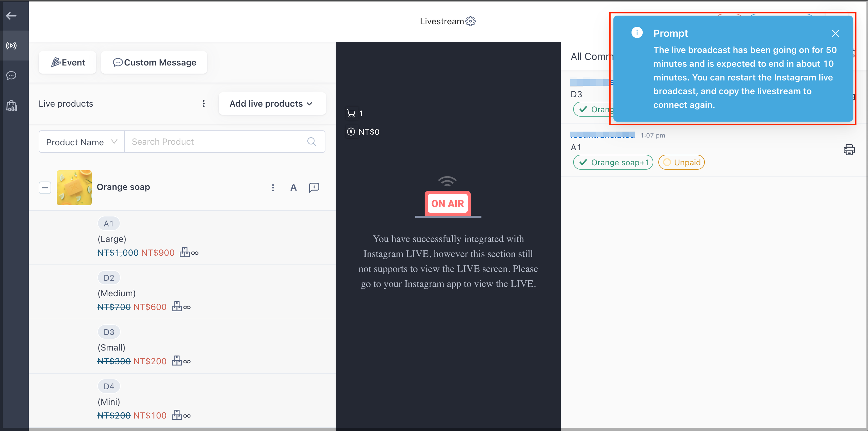This screenshot has height=431, width=868.
Task: Click the search magnifier icon
Action: click(312, 142)
